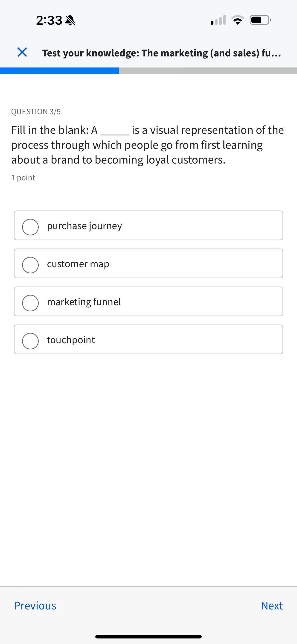Screen dimensions: 297x644
Task: Click the 1 point label
Action: point(23,178)
